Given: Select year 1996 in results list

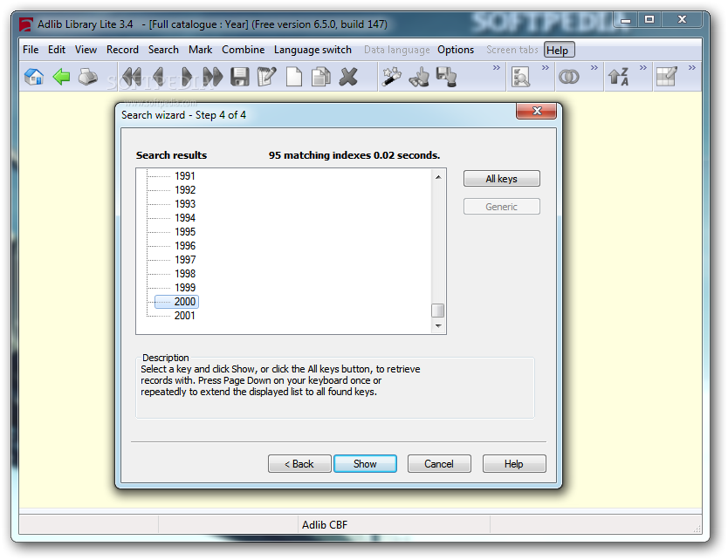Looking at the screenshot, I should [185, 245].
